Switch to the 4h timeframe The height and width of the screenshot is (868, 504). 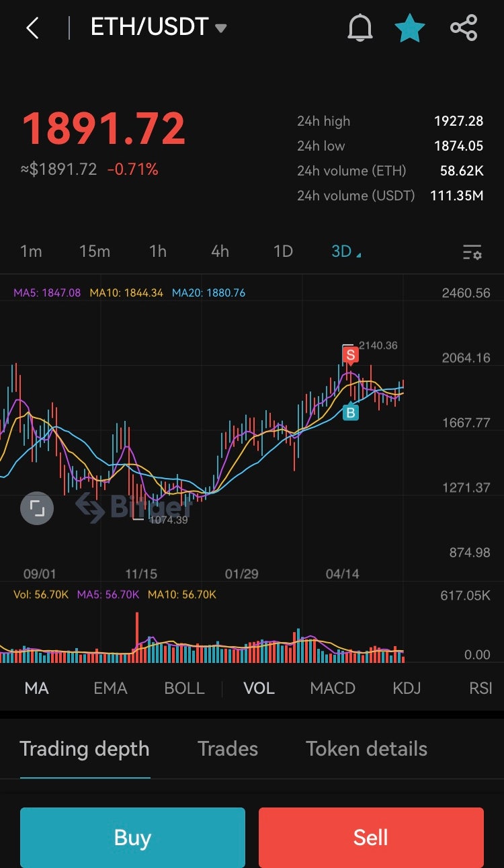(220, 251)
